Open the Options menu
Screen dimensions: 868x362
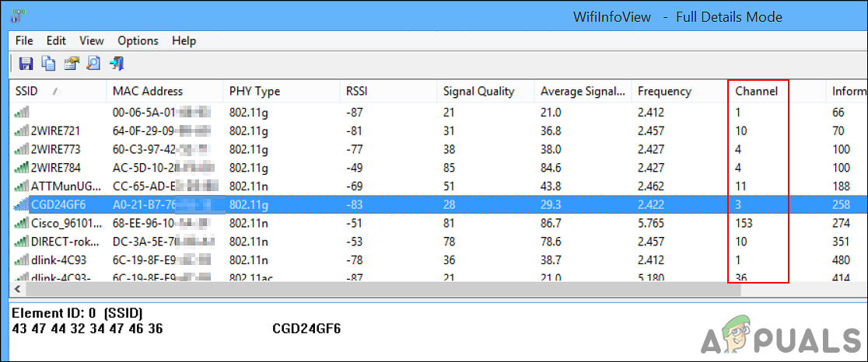coord(138,40)
